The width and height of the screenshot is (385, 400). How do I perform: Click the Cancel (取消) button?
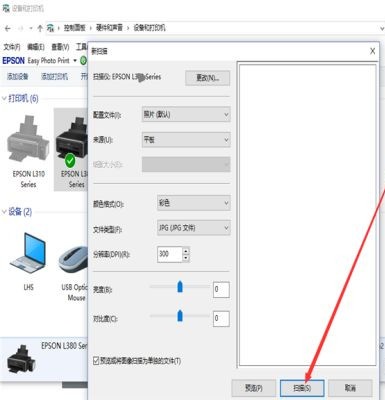click(350, 388)
